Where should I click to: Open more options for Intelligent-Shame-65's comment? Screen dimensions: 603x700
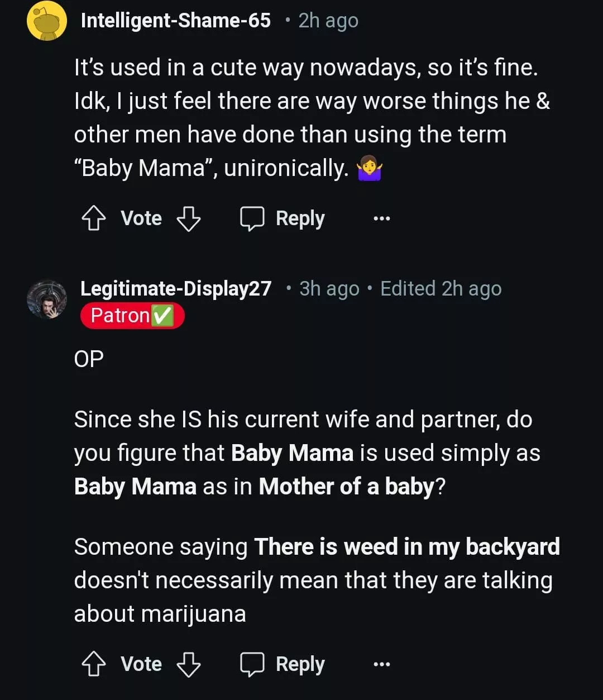coord(381,218)
